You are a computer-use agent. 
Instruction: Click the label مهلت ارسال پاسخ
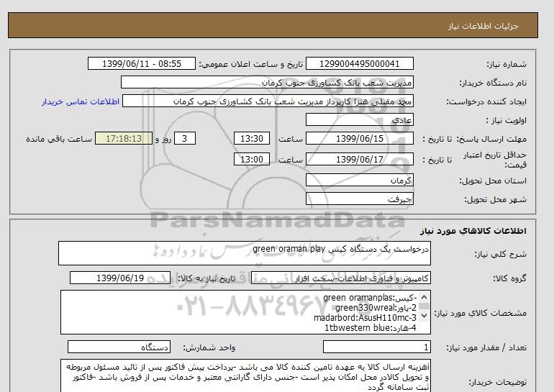pos(491,139)
